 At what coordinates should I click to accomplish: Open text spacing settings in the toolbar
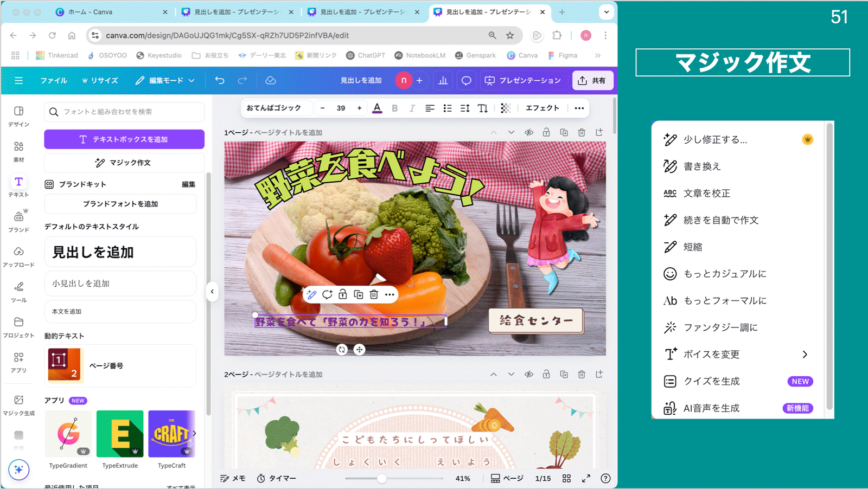tap(464, 108)
